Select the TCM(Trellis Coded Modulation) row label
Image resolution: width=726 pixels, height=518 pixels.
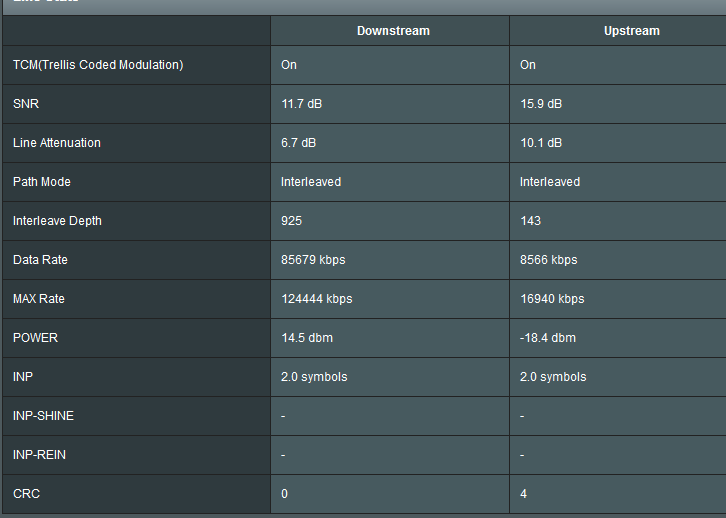tap(98, 65)
